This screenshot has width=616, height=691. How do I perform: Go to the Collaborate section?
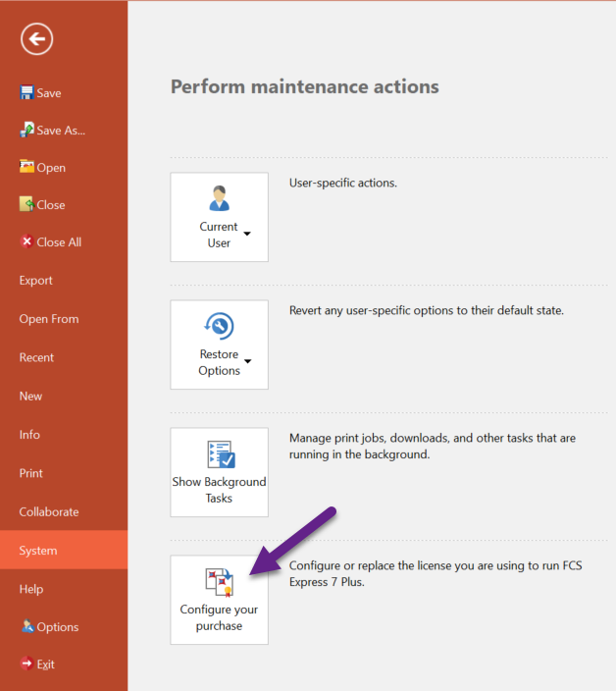pos(49,511)
